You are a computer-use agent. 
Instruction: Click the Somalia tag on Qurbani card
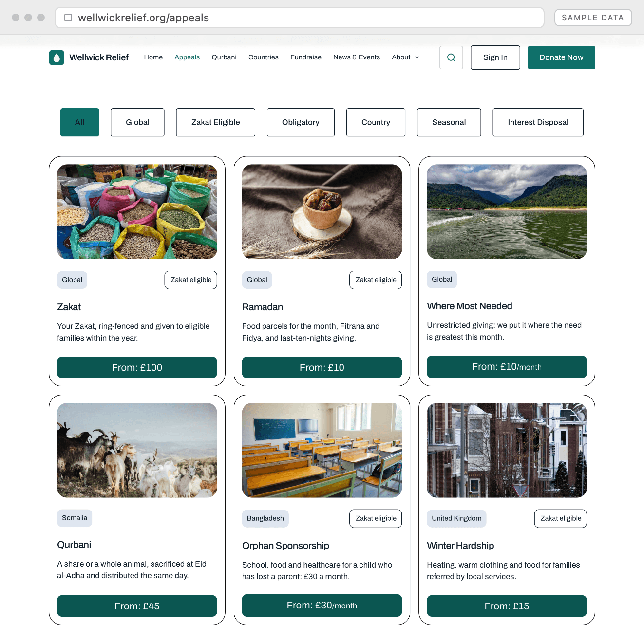click(75, 518)
